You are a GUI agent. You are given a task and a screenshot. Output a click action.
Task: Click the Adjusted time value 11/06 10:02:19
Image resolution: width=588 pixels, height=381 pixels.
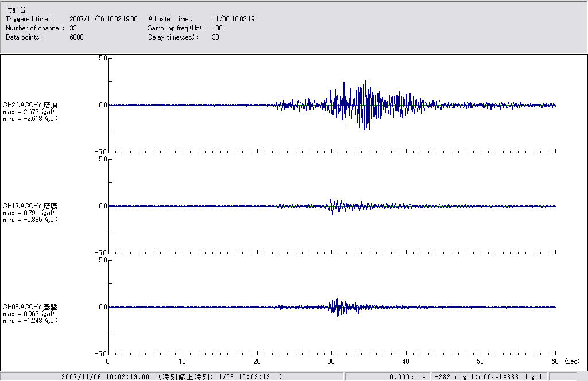233,19
